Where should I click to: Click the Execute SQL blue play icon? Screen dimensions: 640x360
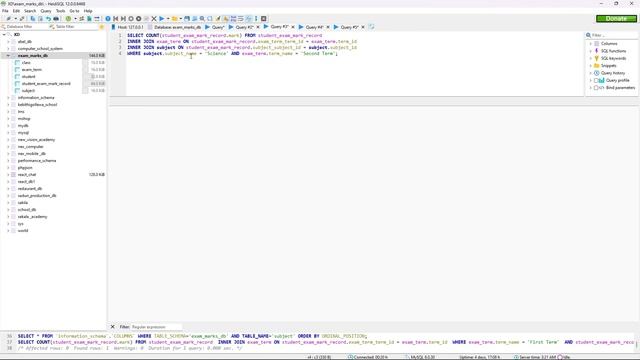[x=162, y=19]
